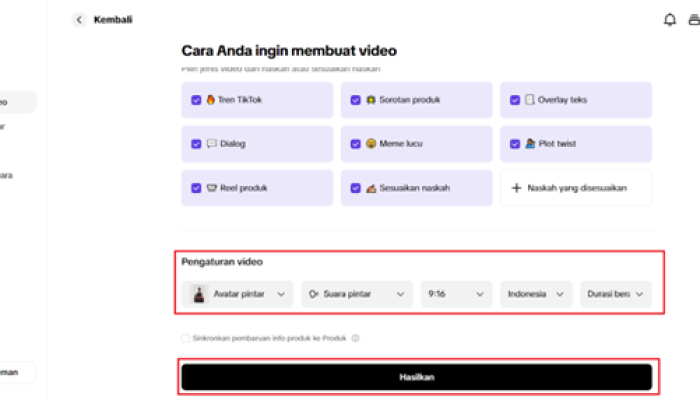Enable Sinkronkan pembaruan info produk checkbox

coord(186,338)
